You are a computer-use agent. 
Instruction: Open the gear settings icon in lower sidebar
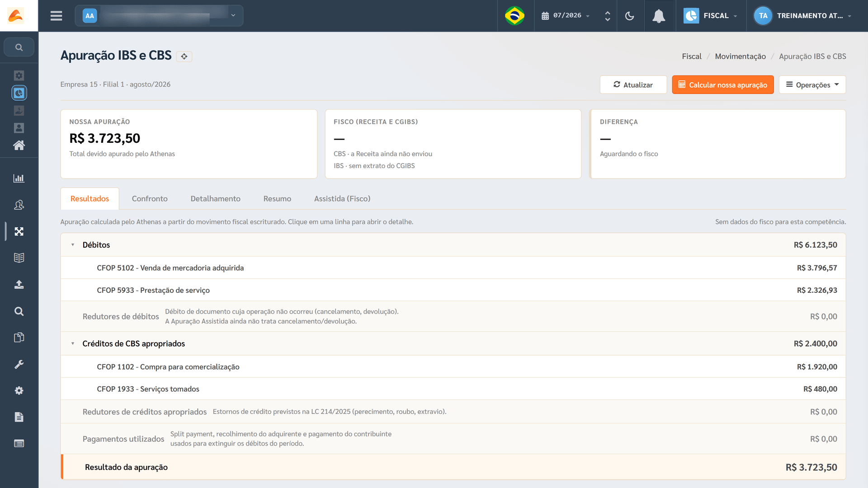click(19, 390)
